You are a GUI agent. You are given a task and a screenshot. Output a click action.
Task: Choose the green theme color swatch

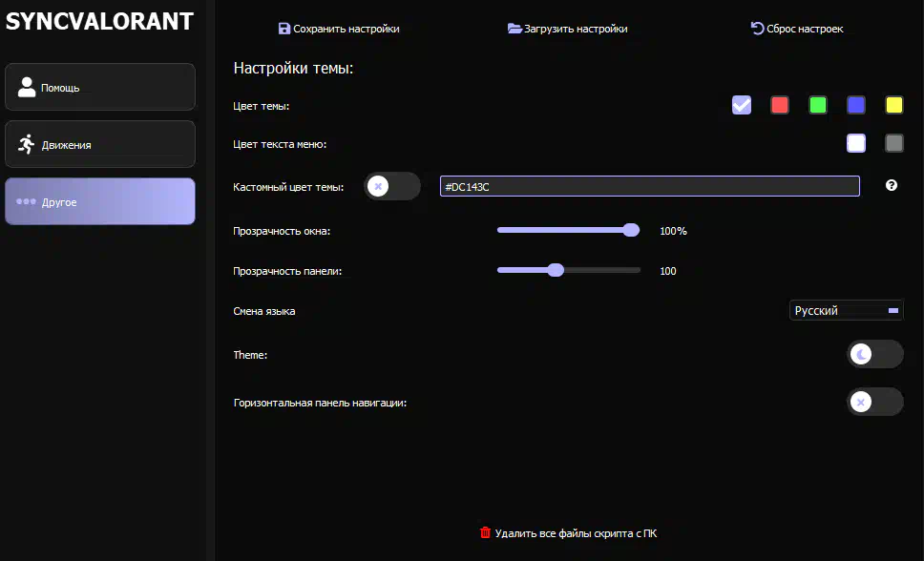(818, 105)
